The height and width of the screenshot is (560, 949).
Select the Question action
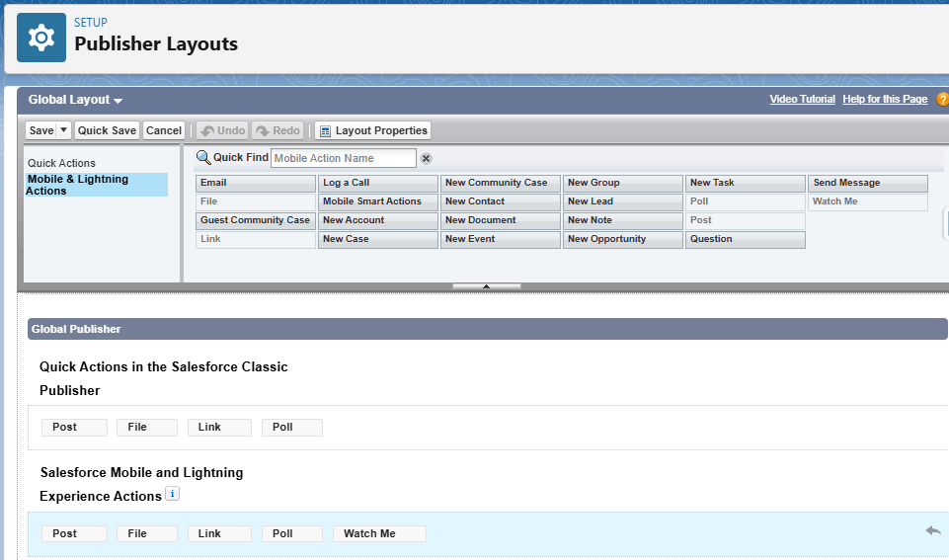[745, 239]
